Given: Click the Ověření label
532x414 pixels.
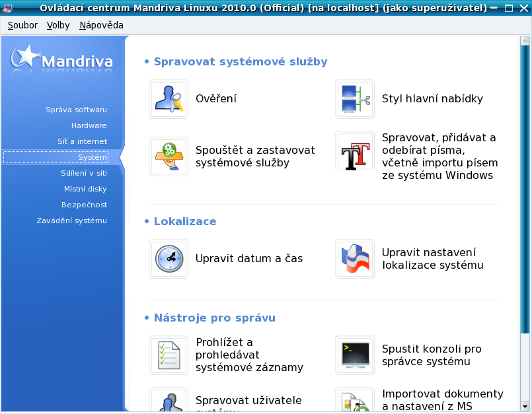Looking at the screenshot, I should [216, 98].
